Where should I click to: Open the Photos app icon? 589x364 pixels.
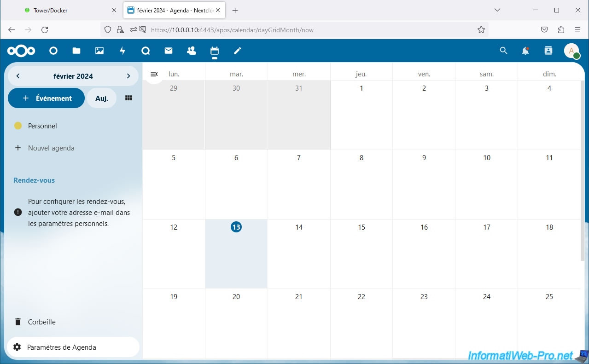click(99, 51)
